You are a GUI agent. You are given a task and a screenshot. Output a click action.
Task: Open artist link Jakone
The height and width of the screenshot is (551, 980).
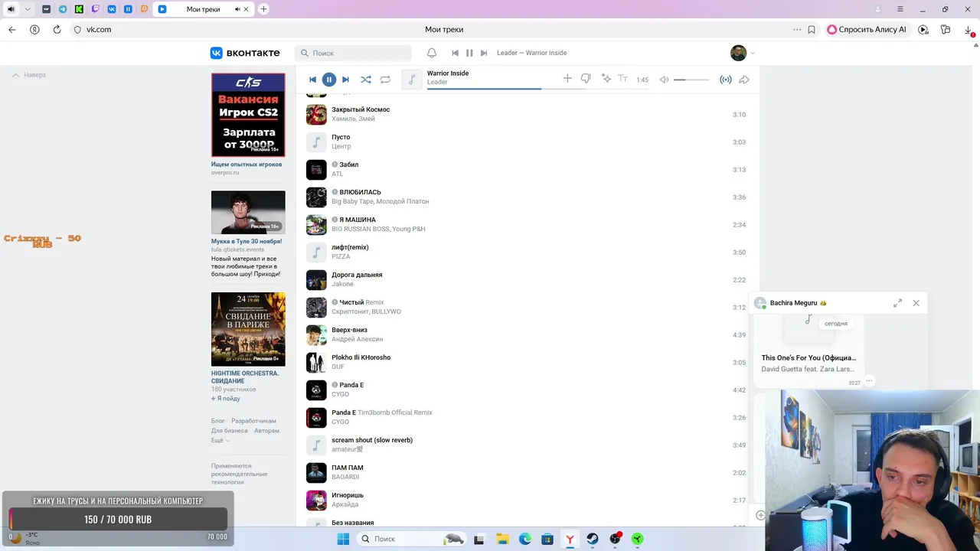click(342, 284)
